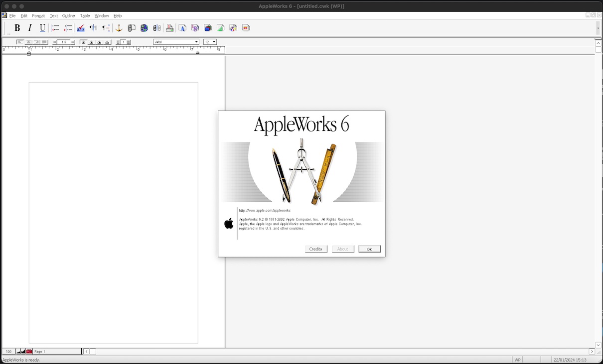603x364 pixels.
Task: Select right text alignment
Action: click(x=36, y=42)
